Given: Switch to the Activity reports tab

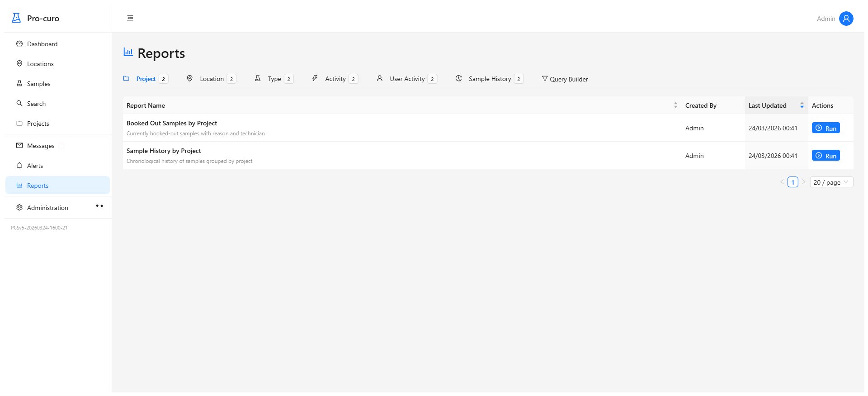Looking at the screenshot, I should click(x=335, y=79).
